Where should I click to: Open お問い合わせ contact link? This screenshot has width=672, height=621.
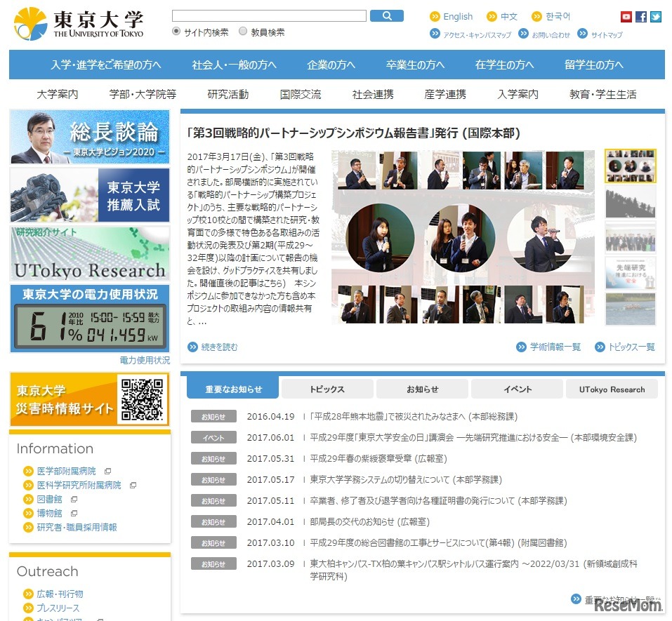pos(551,34)
